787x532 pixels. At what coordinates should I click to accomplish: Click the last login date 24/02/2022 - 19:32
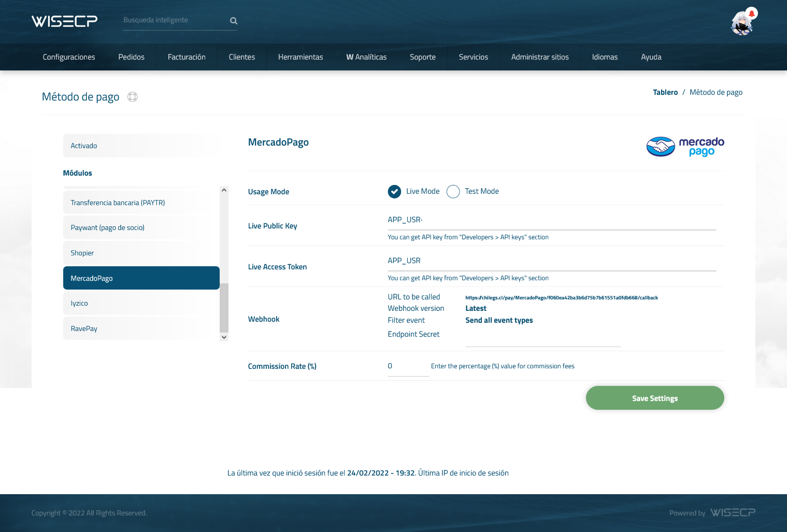click(381, 473)
